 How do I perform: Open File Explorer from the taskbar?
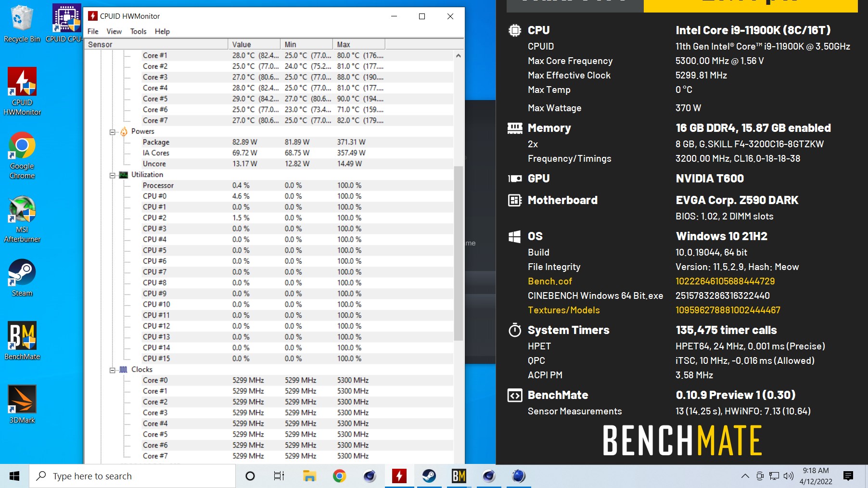(x=309, y=476)
